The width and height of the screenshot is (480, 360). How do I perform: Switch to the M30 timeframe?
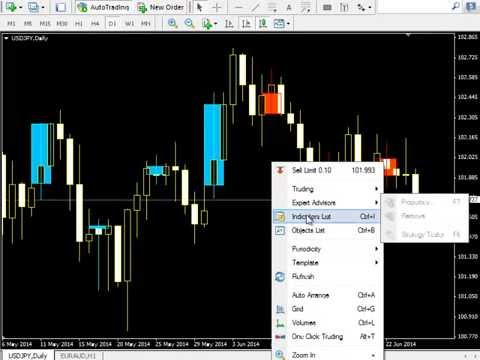(x=62, y=23)
